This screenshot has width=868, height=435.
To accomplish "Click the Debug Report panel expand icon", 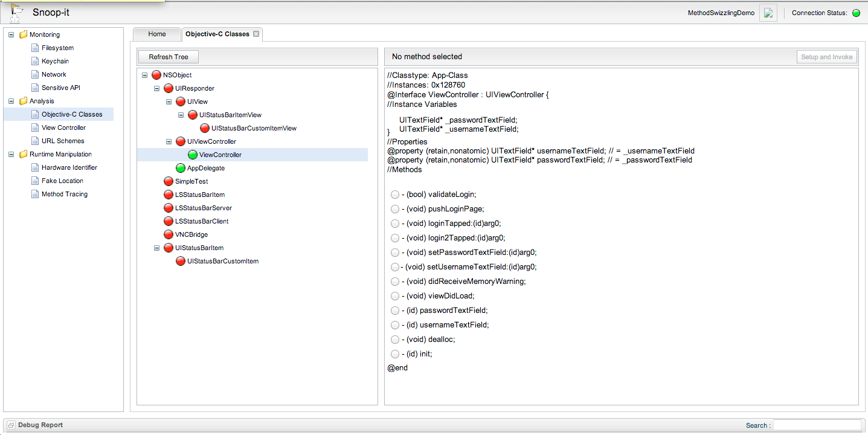I will click(11, 425).
